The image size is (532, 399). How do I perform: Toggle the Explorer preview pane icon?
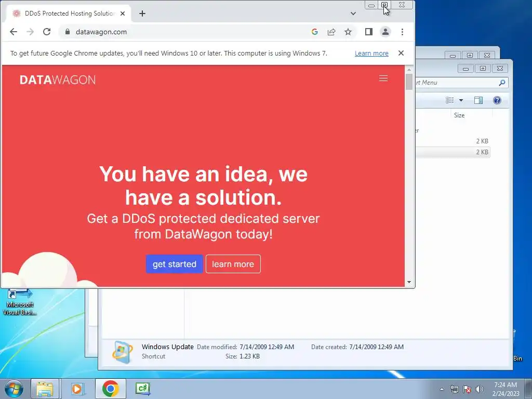click(478, 100)
